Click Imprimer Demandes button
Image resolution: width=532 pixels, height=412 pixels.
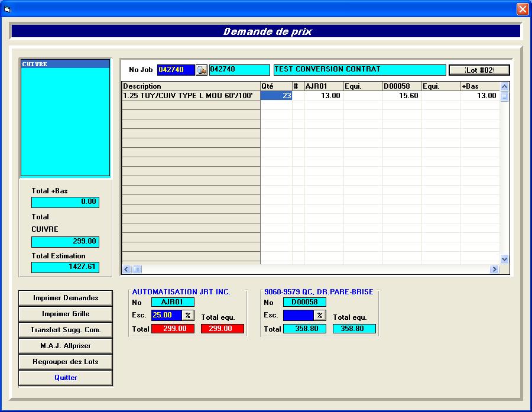click(66, 298)
